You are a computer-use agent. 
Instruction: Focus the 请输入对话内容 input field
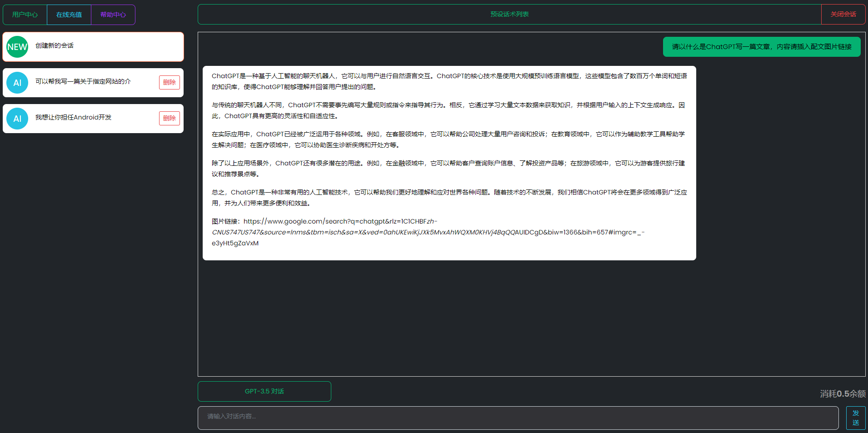click(x=518, y=418)
